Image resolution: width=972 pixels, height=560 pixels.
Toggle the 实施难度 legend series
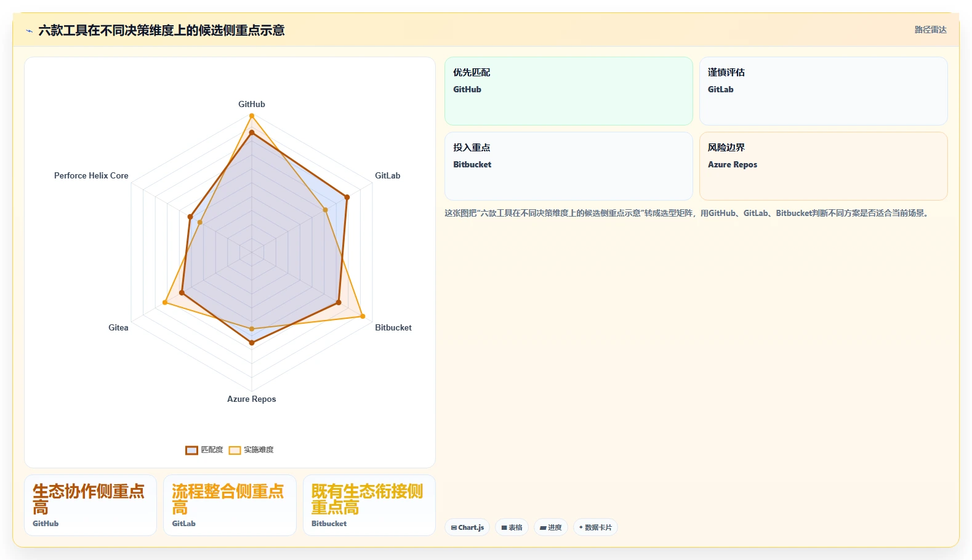(x=251, y=450)
